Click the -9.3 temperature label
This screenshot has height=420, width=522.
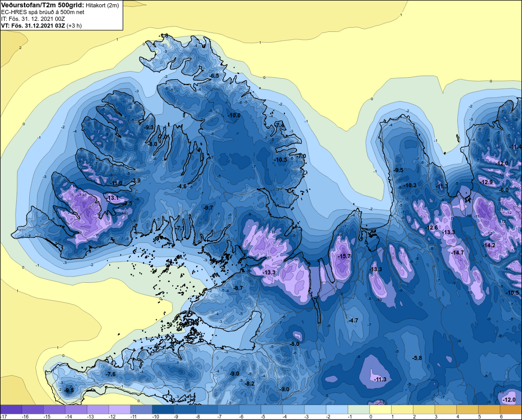[149, 127]
